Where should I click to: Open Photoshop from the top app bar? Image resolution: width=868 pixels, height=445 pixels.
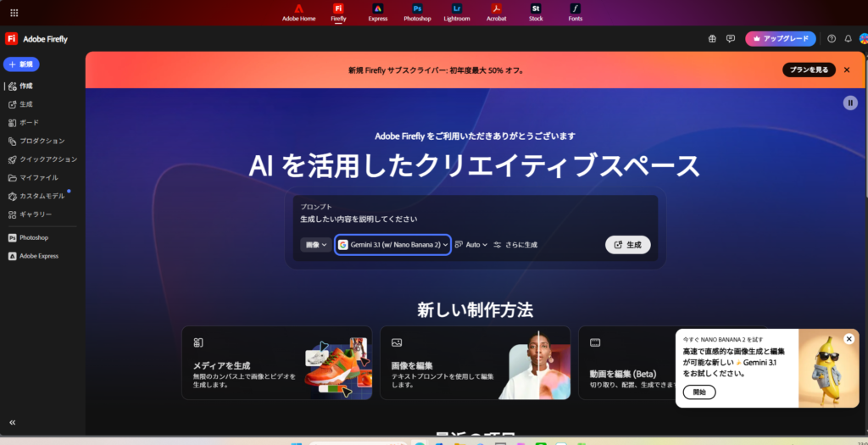(x=417, y=13)
